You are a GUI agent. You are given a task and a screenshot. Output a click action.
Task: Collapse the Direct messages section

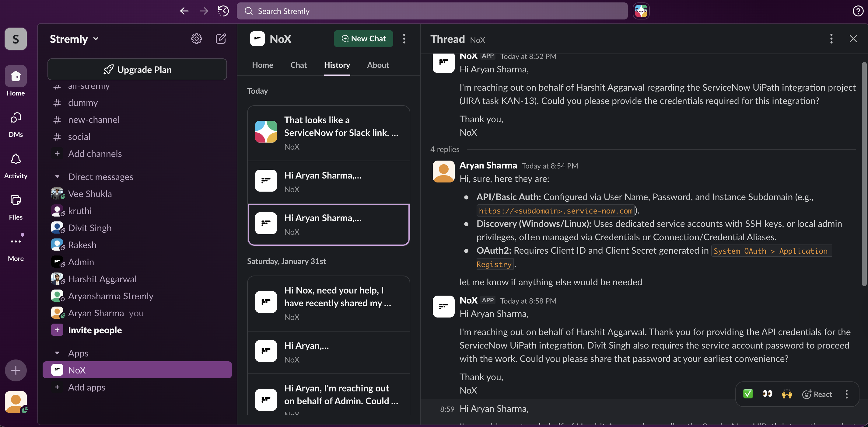pos(57,177)
